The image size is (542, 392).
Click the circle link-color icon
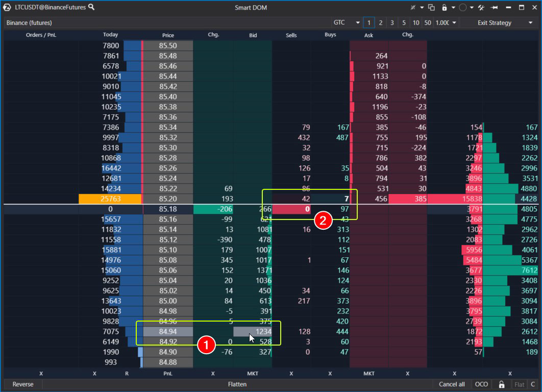click(x=462, y=8)
